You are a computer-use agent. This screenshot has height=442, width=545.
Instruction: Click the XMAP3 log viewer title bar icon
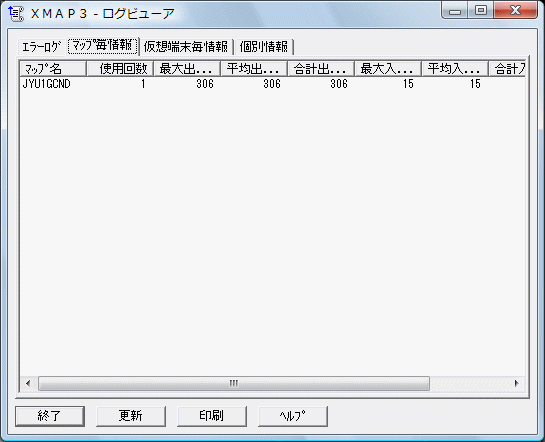click(x=15, y=14)
